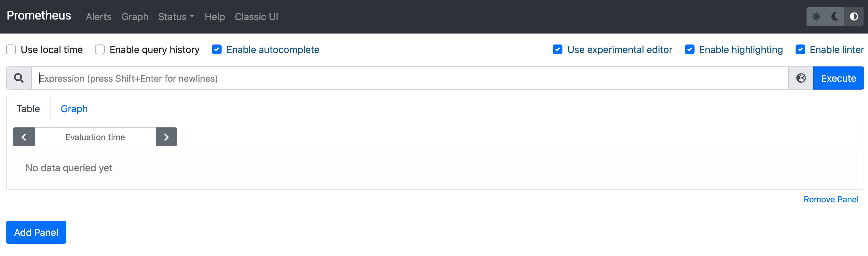The image size is (868, 256).
Task: Disable the experimental editor
Action: (x=558, y=50)
